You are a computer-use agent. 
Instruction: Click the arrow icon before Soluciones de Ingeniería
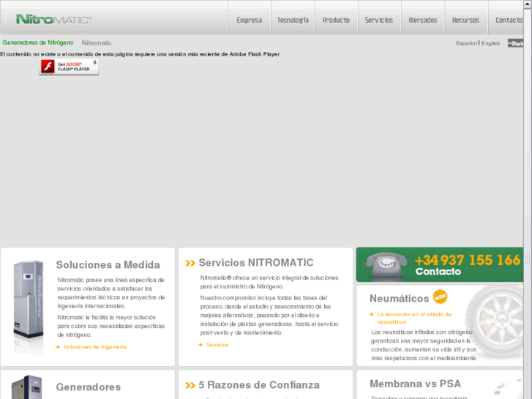(58, 347)
